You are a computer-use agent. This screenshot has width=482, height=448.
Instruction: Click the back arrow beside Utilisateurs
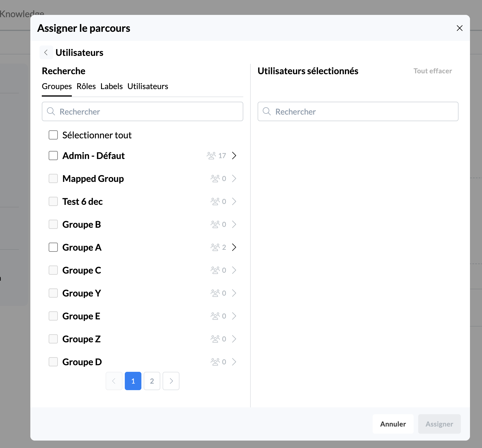pos(46,52)
